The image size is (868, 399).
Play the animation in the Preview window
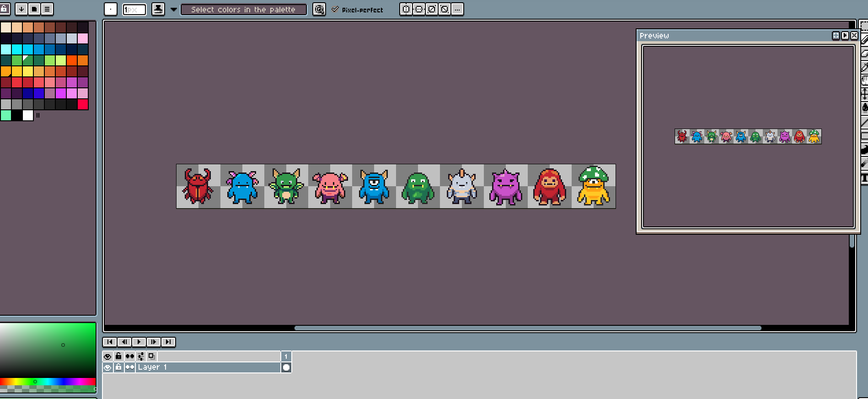pyautogui.click(x=845, y=36)
